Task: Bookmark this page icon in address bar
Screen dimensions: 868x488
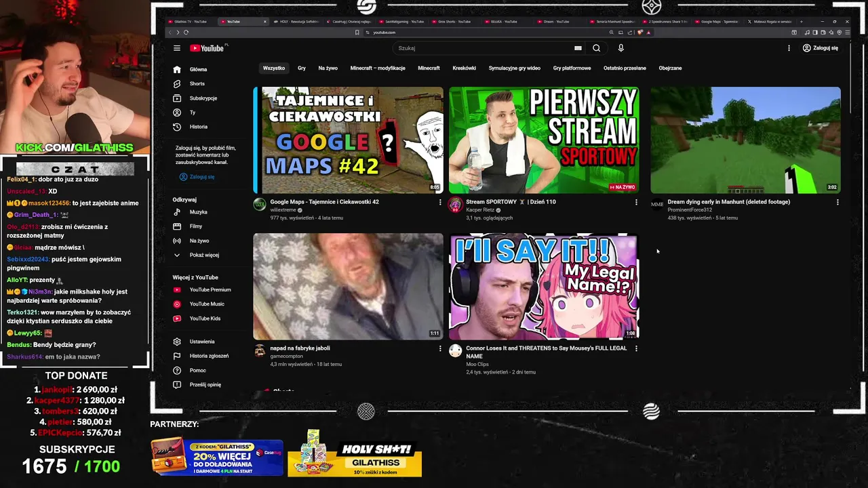Action: 357,33
